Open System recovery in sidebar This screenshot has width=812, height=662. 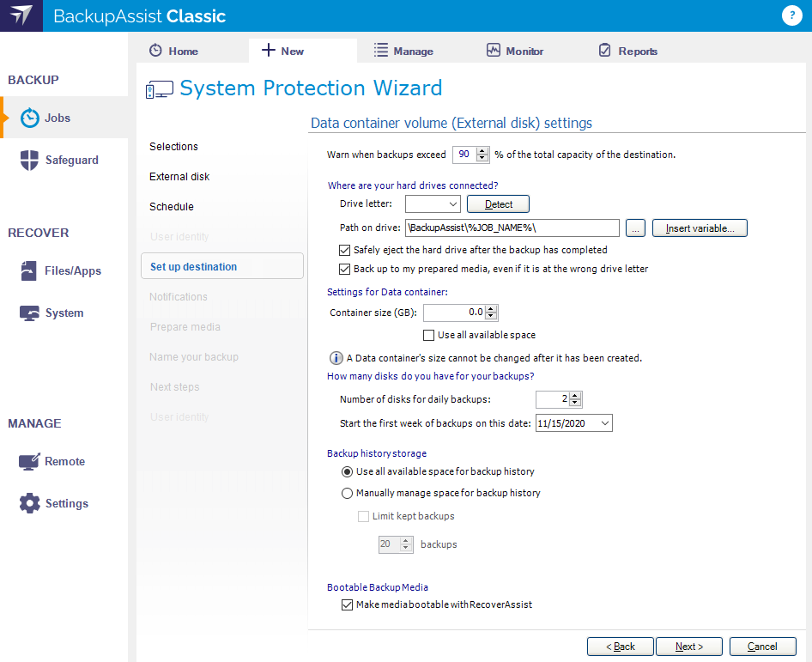(64, 313)
